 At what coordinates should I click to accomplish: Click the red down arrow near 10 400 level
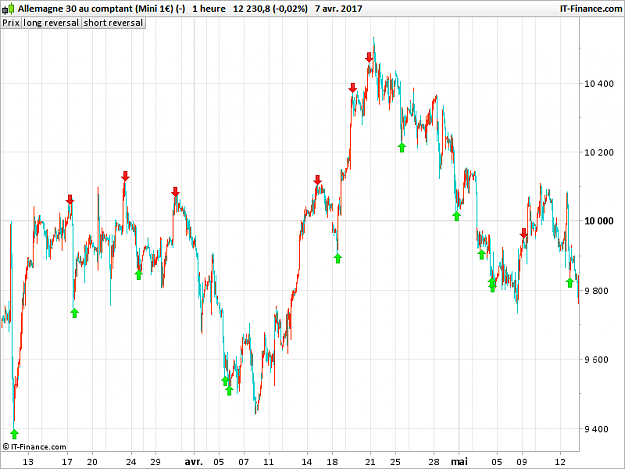pyautogui.click(x=352, y=88)
